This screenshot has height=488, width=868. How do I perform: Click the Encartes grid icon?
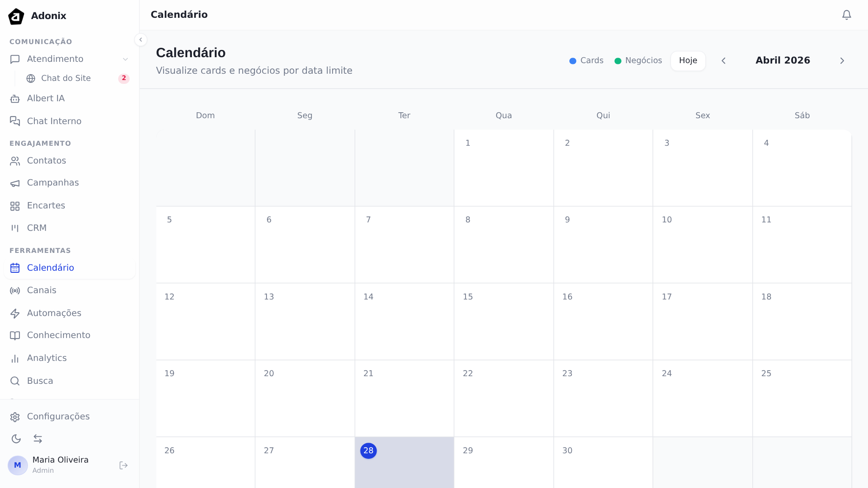[15, 206]
